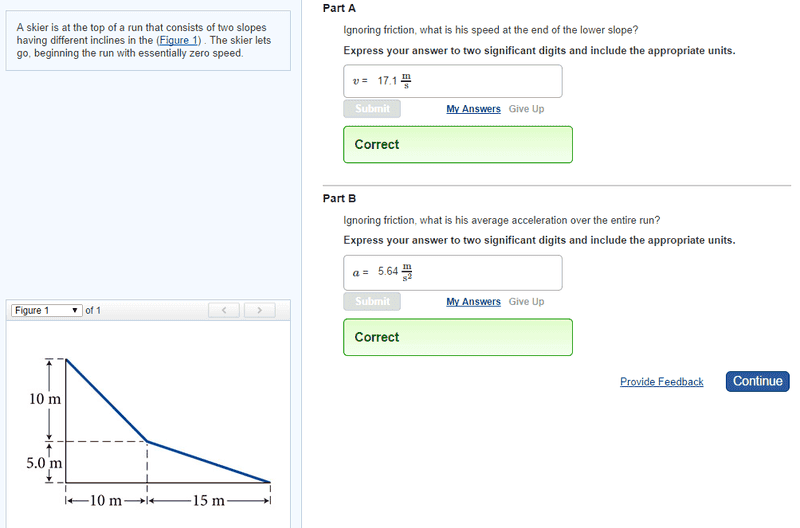The width and height of the screenshot is (800, 528).
Task: Open the Figure 1 link in problem text
Action: (x=179, y=40)
